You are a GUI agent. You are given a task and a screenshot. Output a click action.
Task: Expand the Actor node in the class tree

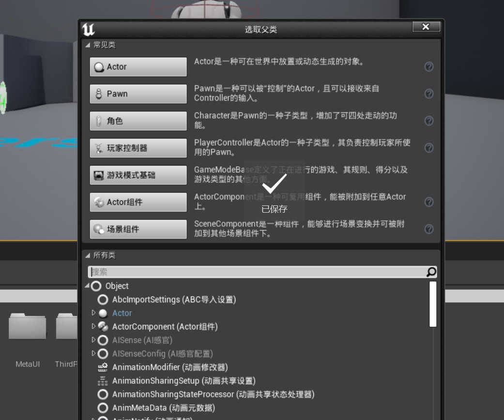[x=94, y=313]
